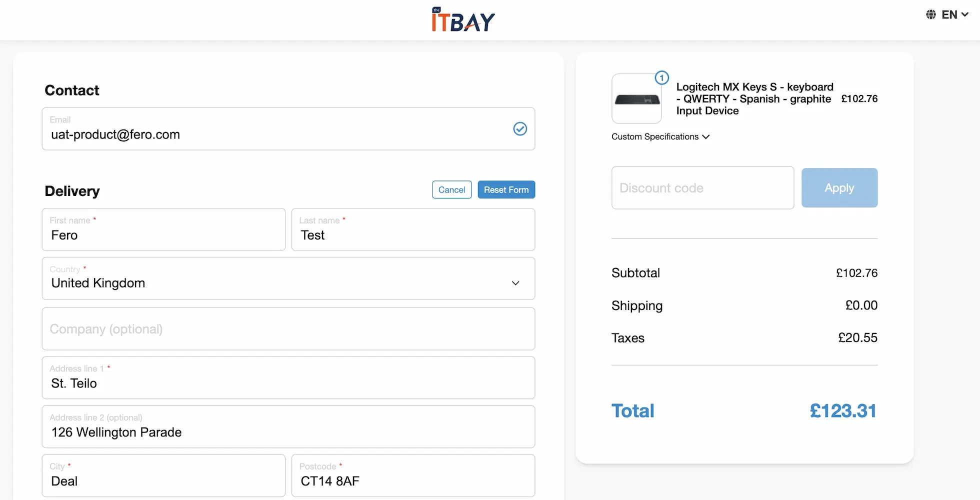980x500 pixels.
Task: Click the Reset Form button
Action: pos(506,189)
